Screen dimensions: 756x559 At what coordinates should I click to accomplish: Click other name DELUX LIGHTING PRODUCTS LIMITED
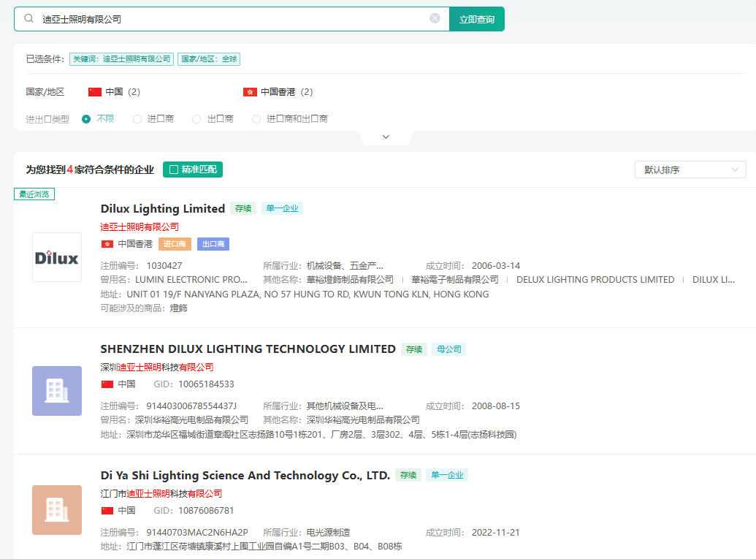(x=595, y=280)
